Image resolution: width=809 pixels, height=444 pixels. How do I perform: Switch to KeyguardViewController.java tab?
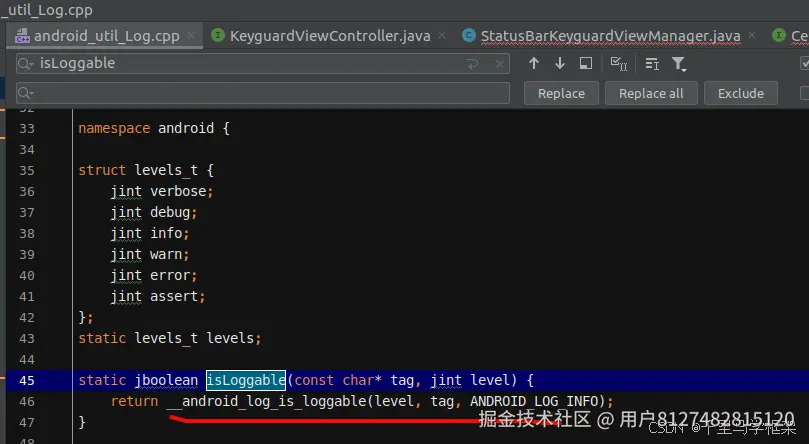tap(330, 36)
